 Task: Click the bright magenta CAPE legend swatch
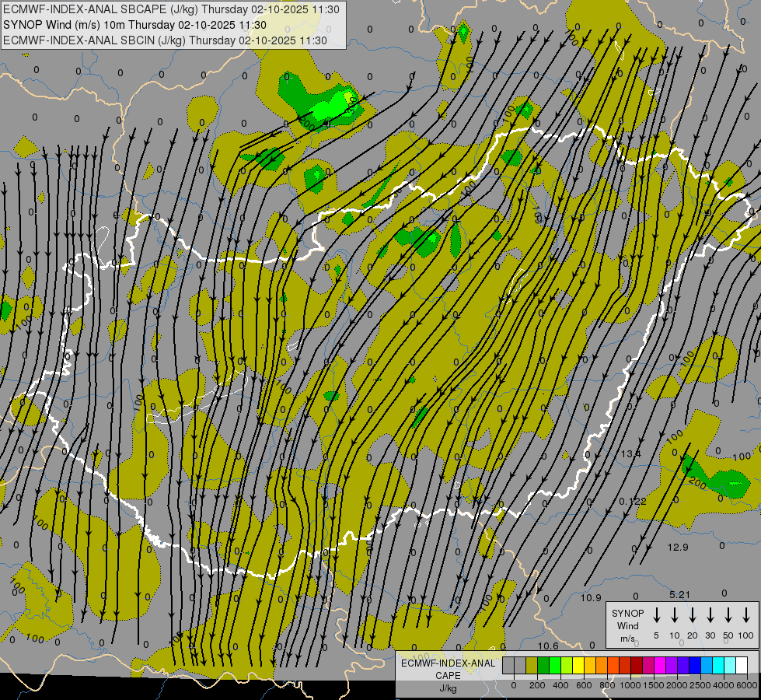660,665
